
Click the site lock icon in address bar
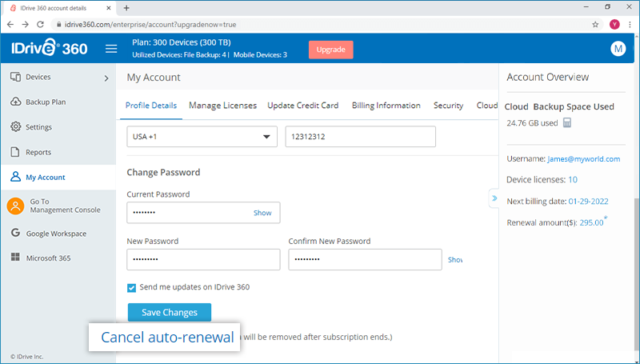(58, 25)
